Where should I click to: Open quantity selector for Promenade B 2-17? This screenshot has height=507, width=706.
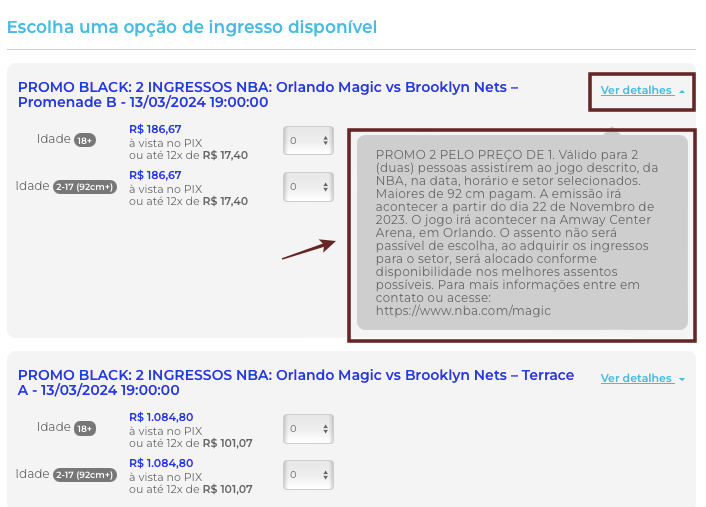[308, 186]
